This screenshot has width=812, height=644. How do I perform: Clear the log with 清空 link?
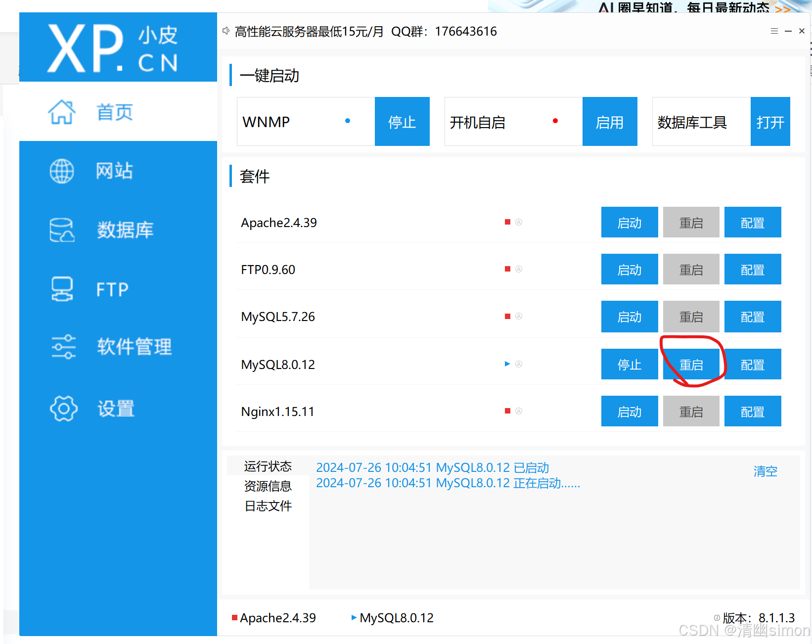(766, 471)
